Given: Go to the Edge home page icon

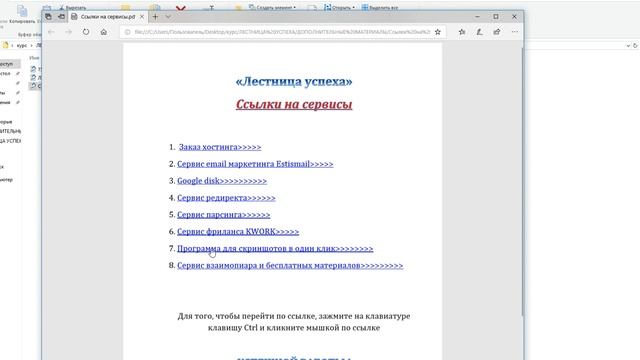Looking at the screenshot, I should pos(104,32).
